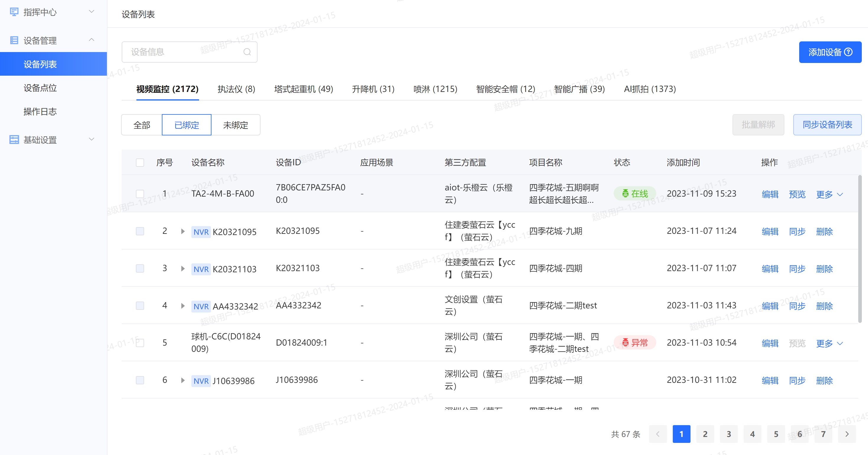Viewport: 868px width, 455px height.
Task: Click the table vertical scrollbar
Action: pyautogui.click(x=859, y=249)
